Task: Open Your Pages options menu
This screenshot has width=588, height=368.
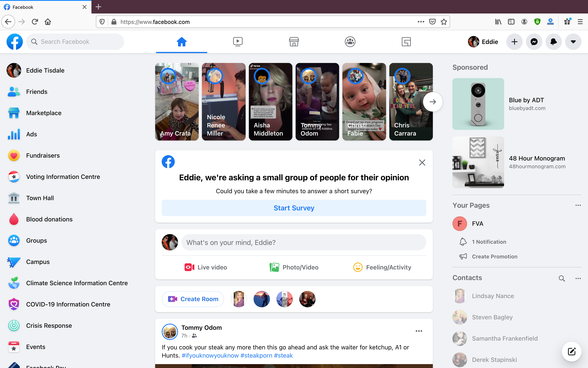Action: tap(578, 205)
